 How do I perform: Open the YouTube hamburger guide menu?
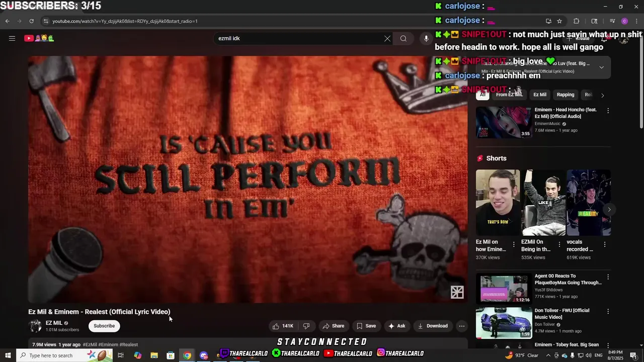pos(12,38)
